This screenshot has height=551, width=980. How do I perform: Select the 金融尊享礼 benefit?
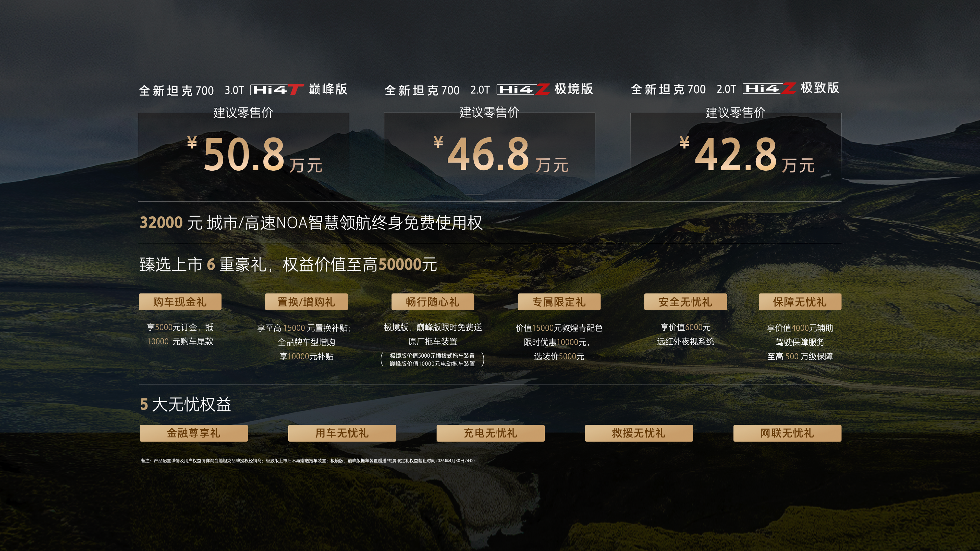tap(194, 433)
